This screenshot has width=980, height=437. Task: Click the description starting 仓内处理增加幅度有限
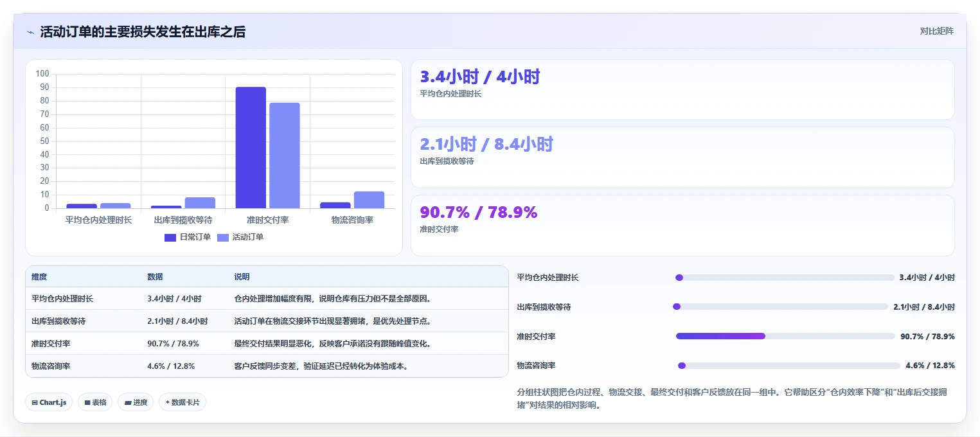[333, 299]
